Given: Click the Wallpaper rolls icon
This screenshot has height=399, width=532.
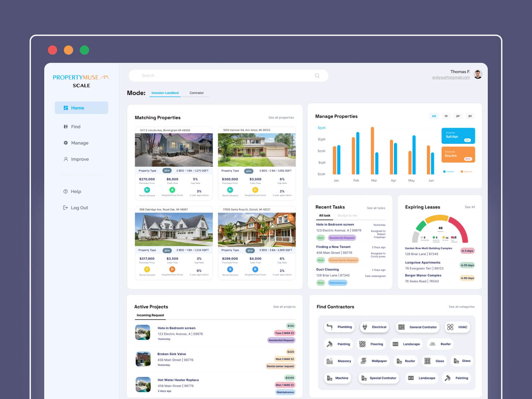Looking at the screenshot, I should (364, 361).
